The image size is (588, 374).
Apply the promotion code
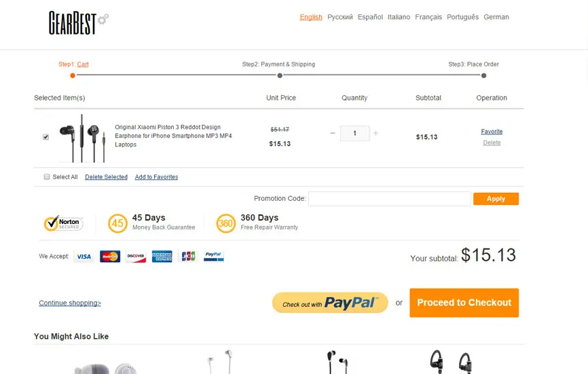tap(496, 199)
